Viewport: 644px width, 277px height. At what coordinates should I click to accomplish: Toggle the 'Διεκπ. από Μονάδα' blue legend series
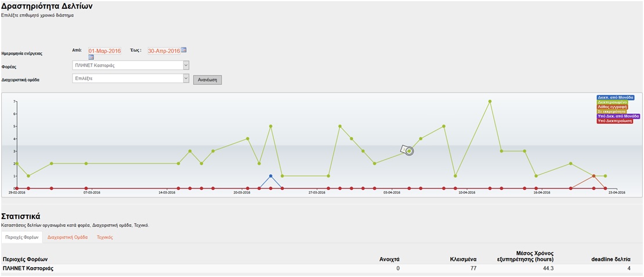[615, 98]
